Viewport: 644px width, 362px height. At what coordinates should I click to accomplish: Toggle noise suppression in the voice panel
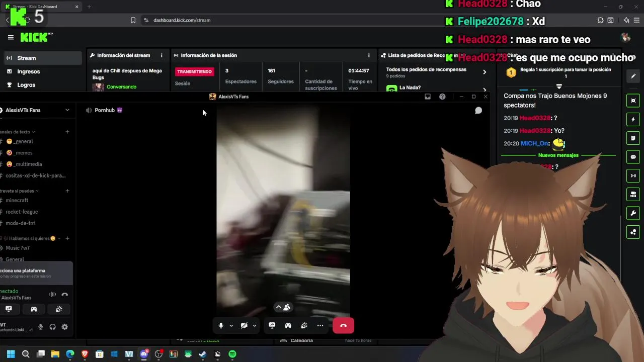(52, 295)
